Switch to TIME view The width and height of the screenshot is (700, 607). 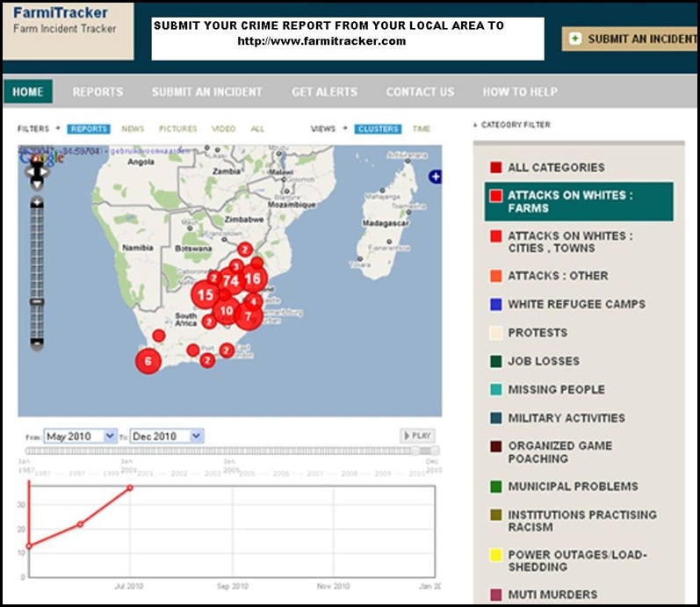(x=421, y=128)
